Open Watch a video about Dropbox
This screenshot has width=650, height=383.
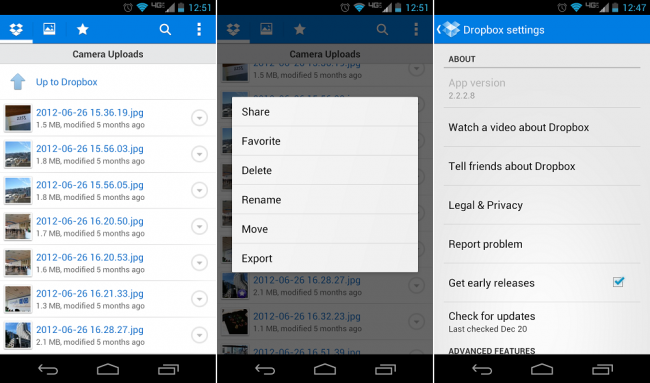(542, 127)
